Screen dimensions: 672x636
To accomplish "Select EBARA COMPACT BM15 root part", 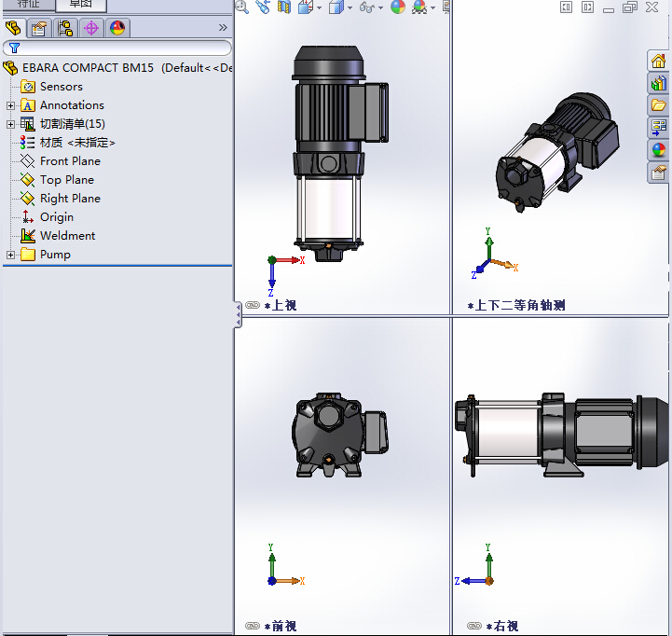I will click(117, 68).
